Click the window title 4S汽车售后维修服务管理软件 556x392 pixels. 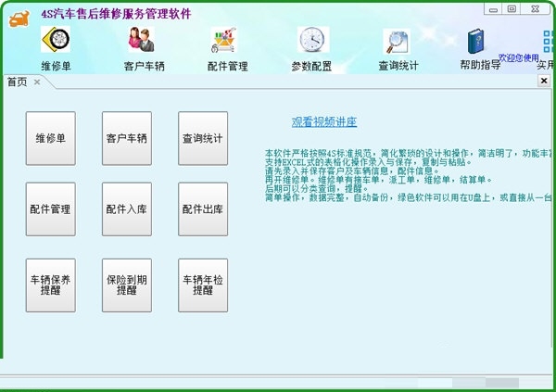pos(117,14)
